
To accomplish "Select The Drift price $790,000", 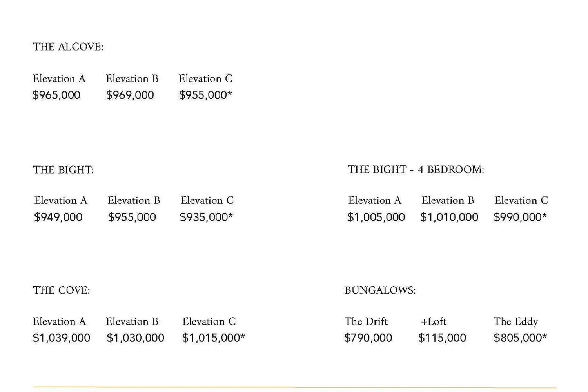I will pos(368,338).
